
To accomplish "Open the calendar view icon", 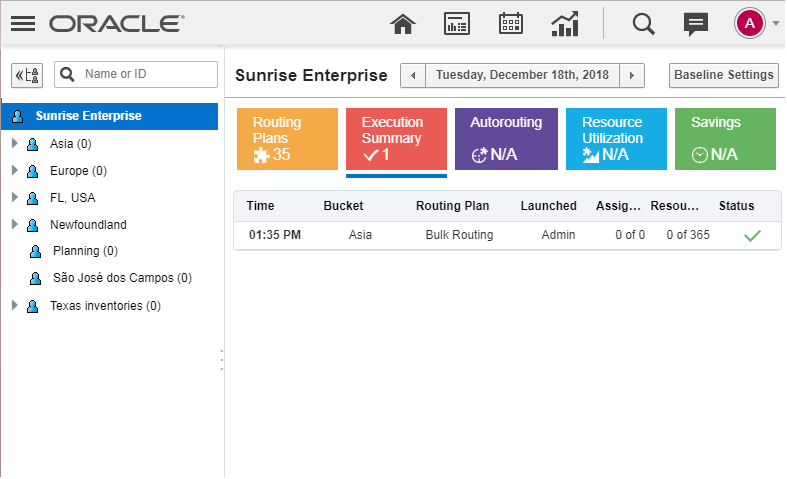I will click(x=511, y=23).
